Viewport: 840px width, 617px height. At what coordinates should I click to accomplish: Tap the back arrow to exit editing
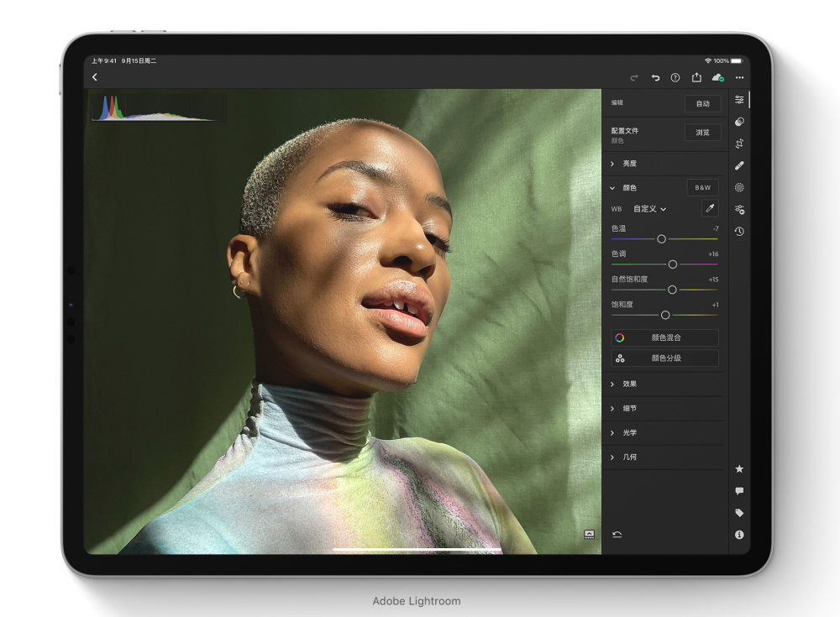click(x=95, y=77)
